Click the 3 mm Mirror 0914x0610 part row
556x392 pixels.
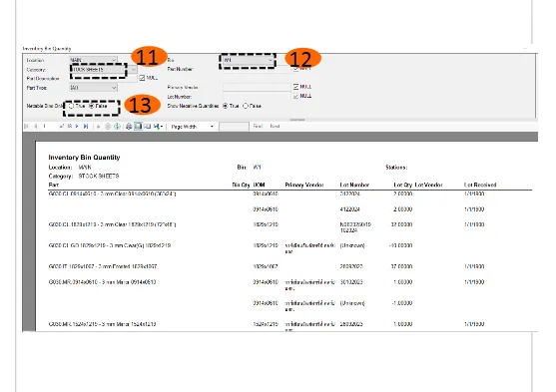[x=102, y=282]
